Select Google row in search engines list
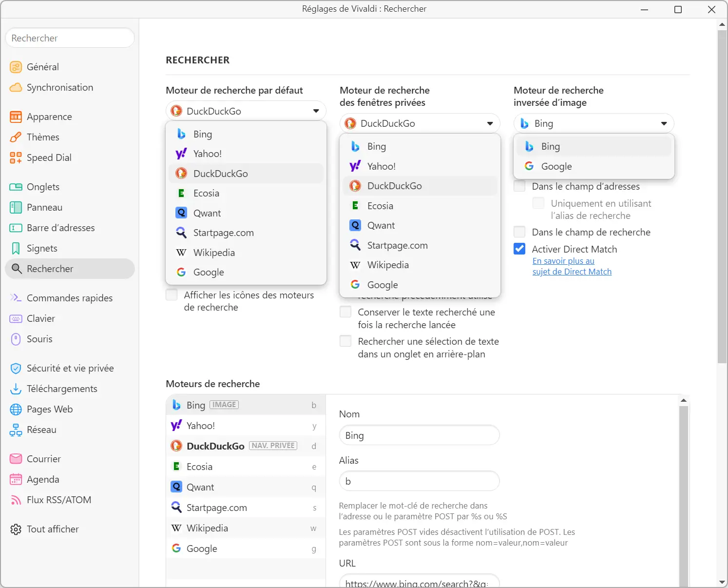 point(246,548)
